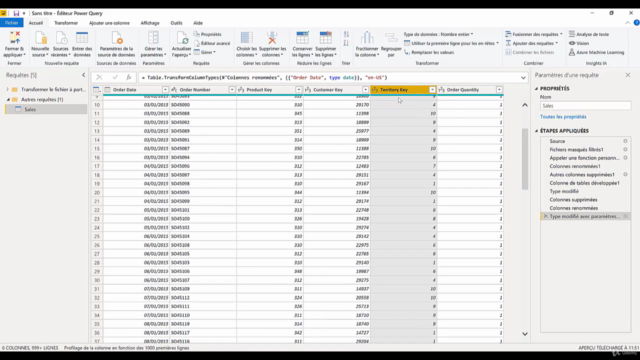Viewport: 640px width, 360px height.
Task: Cancel formula edit with X icon
Action: [x=99, y=77]
